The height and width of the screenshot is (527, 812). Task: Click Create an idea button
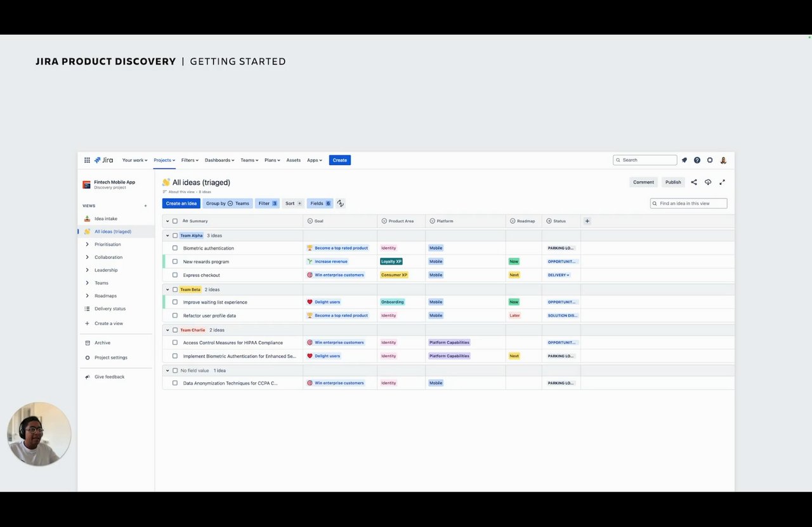(181, 203)
